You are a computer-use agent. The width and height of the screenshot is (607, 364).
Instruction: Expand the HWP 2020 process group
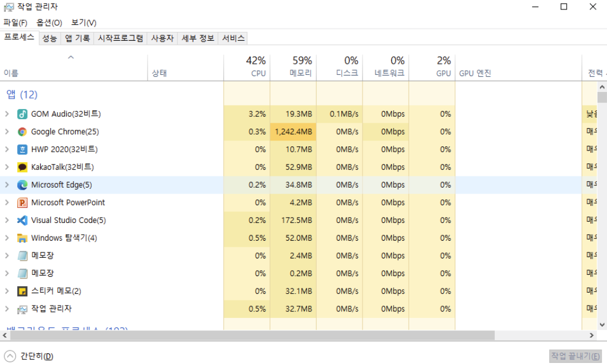coord(7,149)
